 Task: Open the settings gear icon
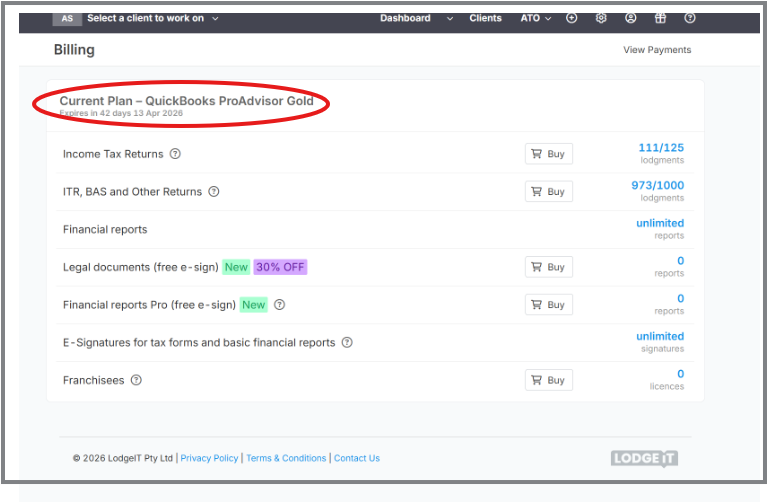[601, 18]
